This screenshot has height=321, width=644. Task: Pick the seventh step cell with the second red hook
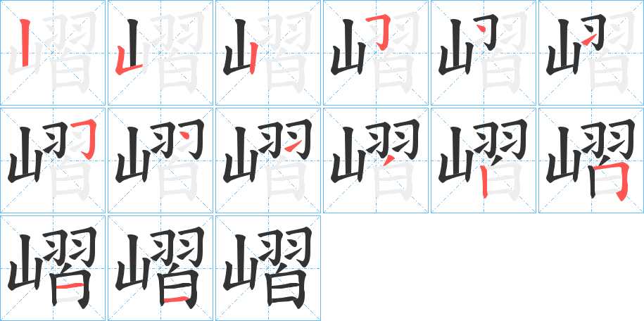[x=53, y=160]
